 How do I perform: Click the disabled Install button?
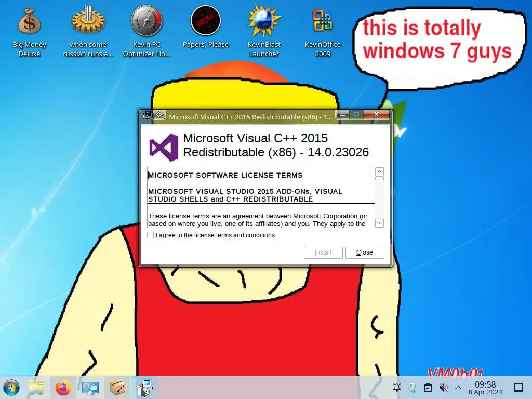coord(323,252)
